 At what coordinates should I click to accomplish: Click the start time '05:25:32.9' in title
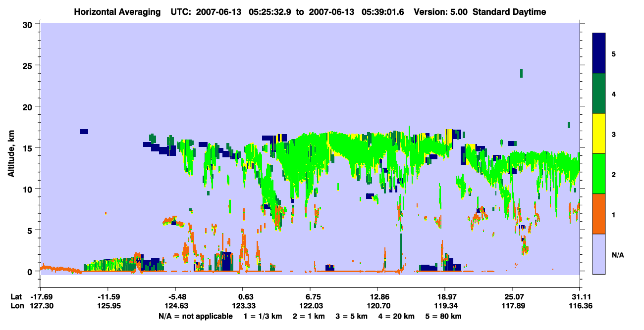pos(269,12)
